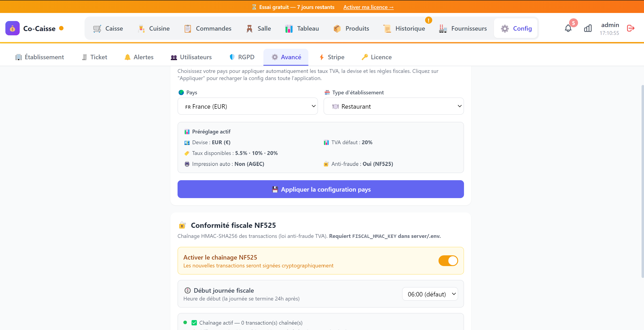The width and height of the screenshot is (644, 330).
Task: Open the Pays country dropdown
Action: click(248, 106)
